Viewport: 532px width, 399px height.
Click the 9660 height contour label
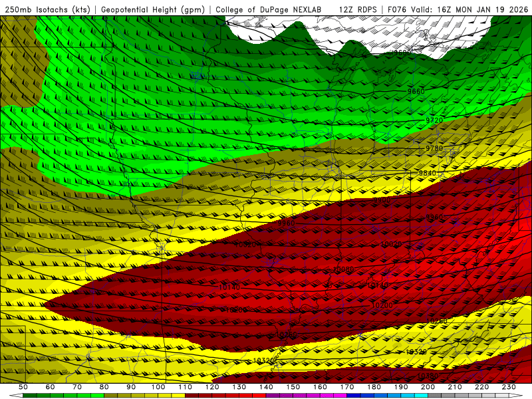(x=416, y=91)
